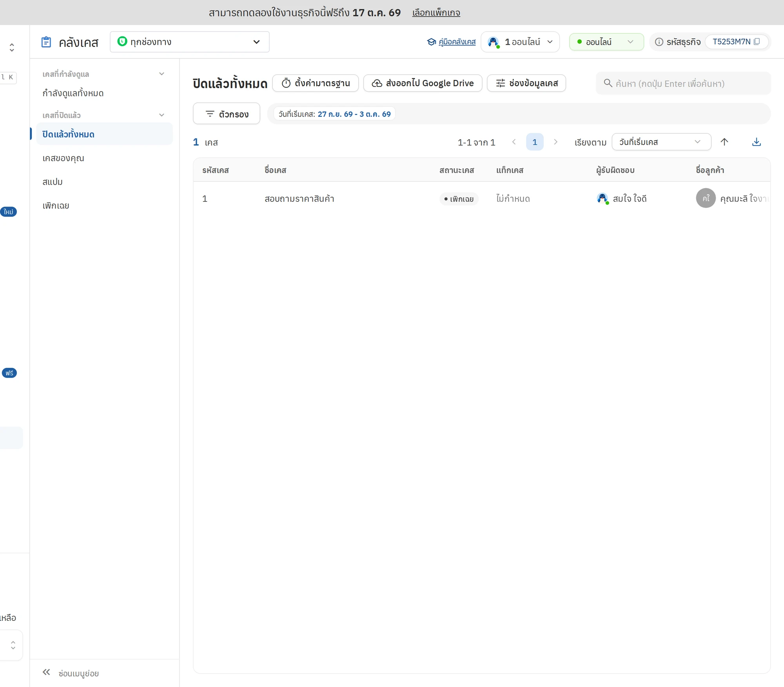
Task: Click ส่งออกไป Google Drive button
Action: click(423, 83)
